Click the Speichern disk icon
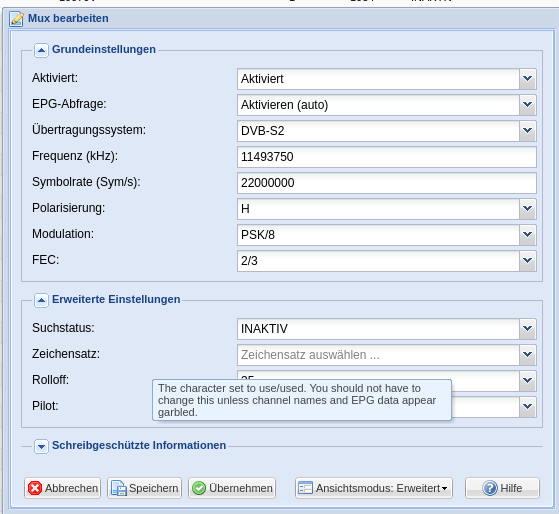 (x=119, y=488)
